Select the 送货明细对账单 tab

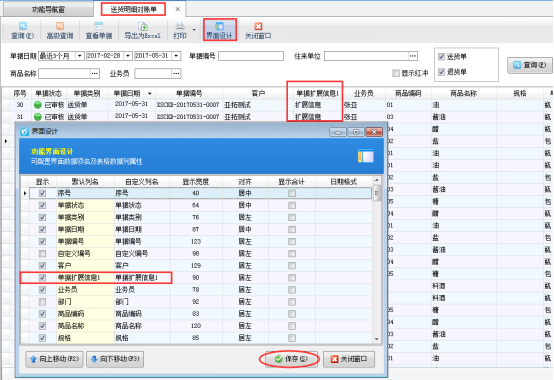(134, 10)
